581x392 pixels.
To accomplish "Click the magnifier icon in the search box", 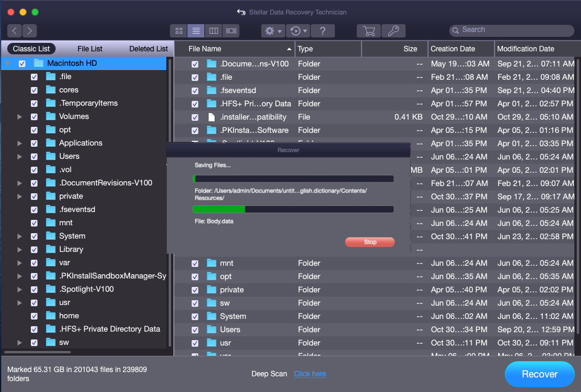I will click(455, 30).
